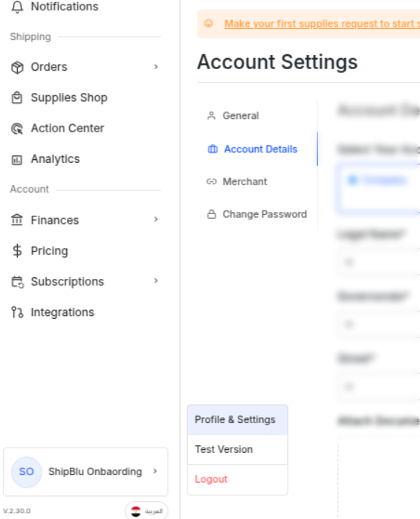
Task: Click the SO avatar circle
Action: click(x=27, y=471)
